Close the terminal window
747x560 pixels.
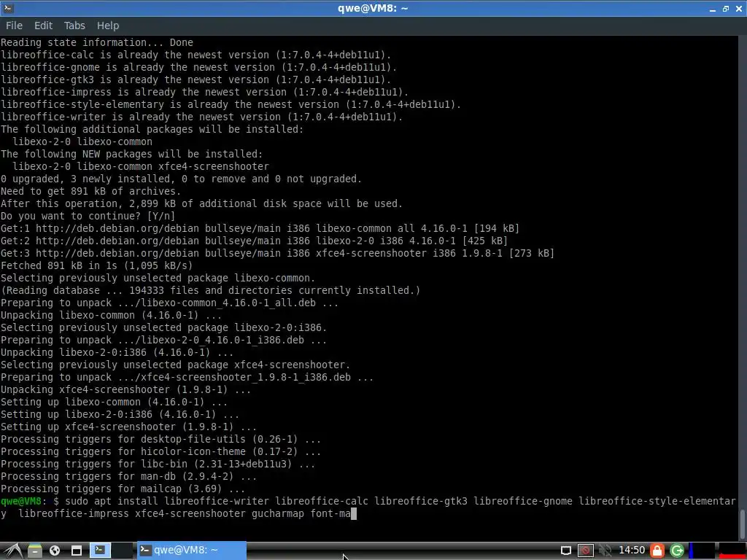click(x=739, y=9)
